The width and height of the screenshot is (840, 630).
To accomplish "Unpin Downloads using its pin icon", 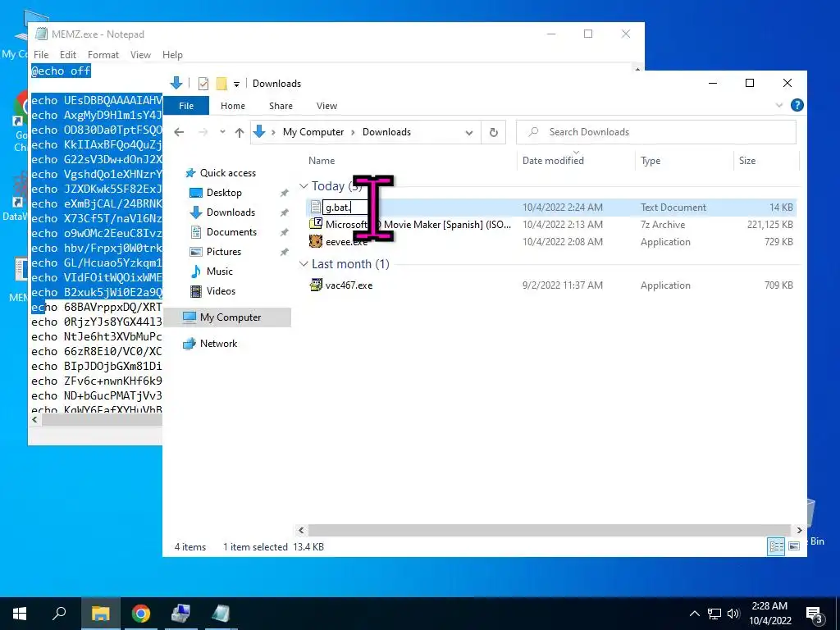I will (x=284, y=212).
